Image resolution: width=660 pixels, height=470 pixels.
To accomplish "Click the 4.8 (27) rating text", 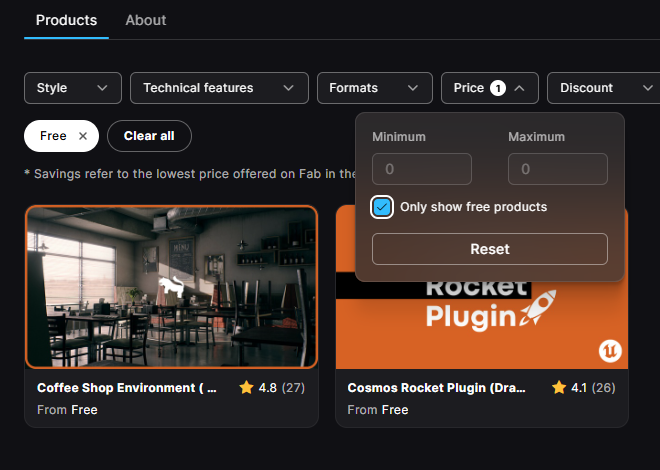I will pyautogui.click(x=282, y=388).
